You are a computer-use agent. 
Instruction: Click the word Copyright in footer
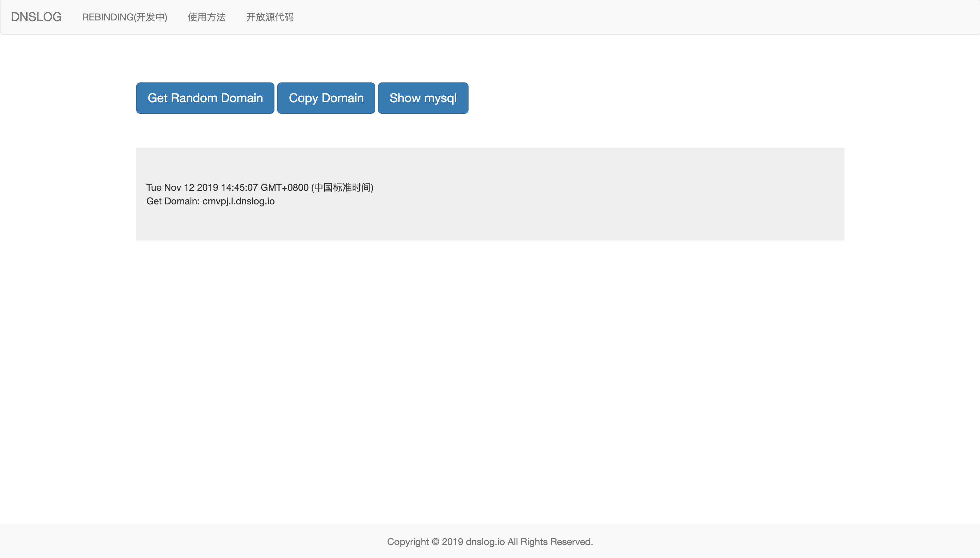pos(408,542)
